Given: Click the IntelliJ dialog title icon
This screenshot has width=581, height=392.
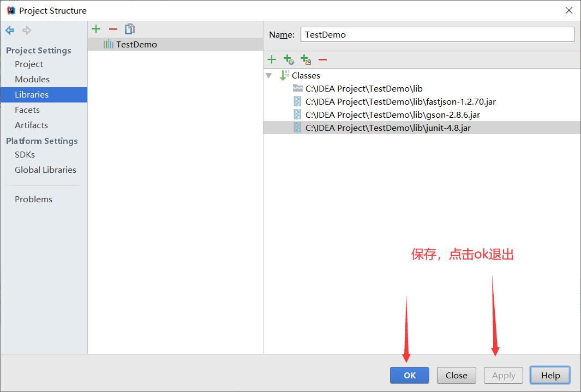Looking at the screenshot, I should pyautogui.click(x=11, y=10).
